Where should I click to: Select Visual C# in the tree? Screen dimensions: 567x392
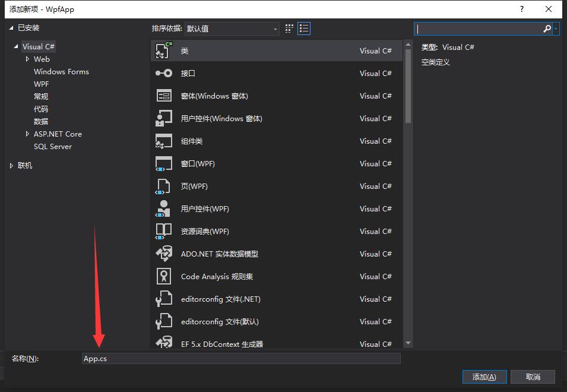[39, 47]
